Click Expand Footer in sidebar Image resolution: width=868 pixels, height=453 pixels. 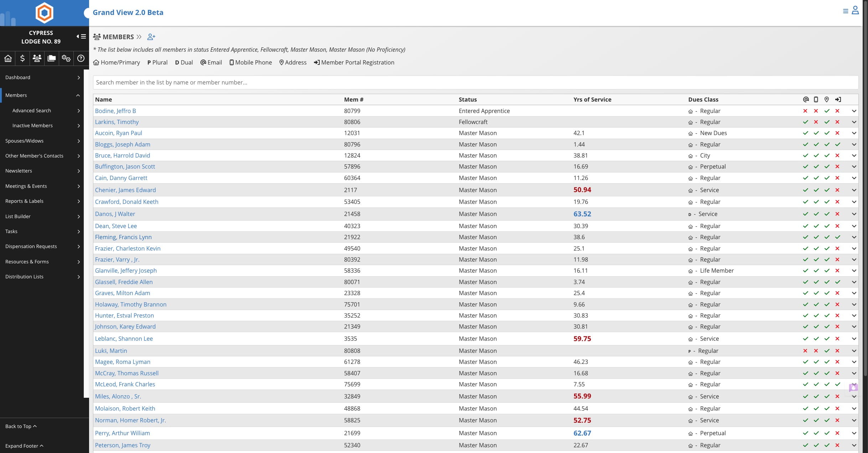click(24, 446)
